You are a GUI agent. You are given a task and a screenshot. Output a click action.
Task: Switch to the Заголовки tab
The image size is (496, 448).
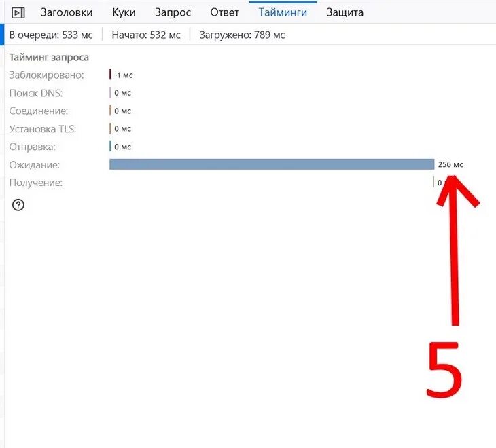67,12
